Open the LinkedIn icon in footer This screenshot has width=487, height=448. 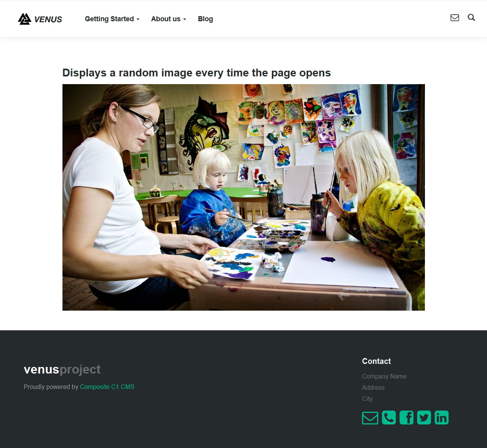click(442, 418)
